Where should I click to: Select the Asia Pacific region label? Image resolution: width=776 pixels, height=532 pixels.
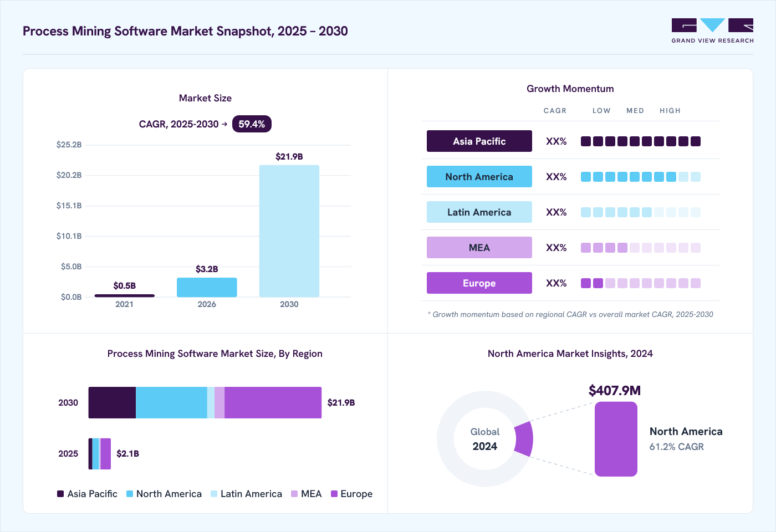point(479,141)
